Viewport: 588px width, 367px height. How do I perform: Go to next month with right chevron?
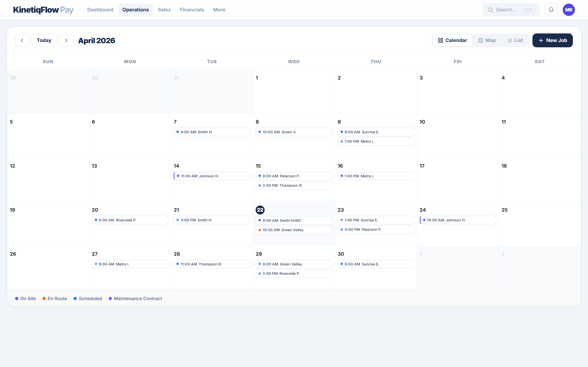tap(66, 40)
